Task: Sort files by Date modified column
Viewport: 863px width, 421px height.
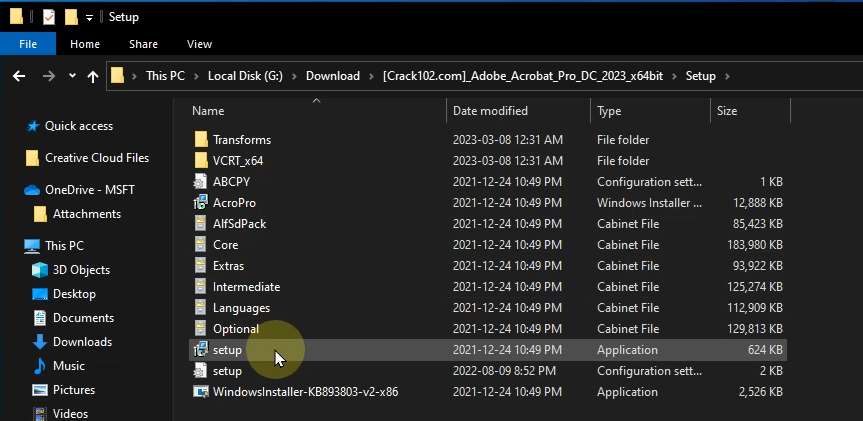Action: [x=490, y=111]
